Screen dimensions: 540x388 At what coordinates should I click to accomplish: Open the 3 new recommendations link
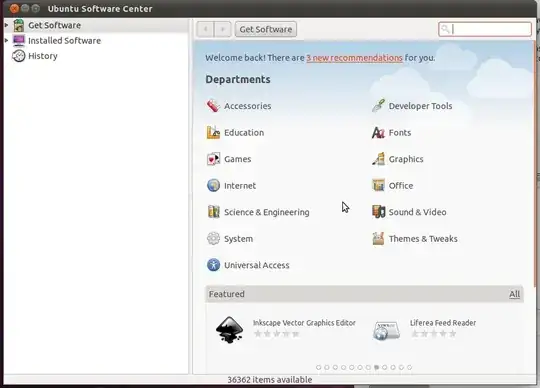click(x=354, y=57)
